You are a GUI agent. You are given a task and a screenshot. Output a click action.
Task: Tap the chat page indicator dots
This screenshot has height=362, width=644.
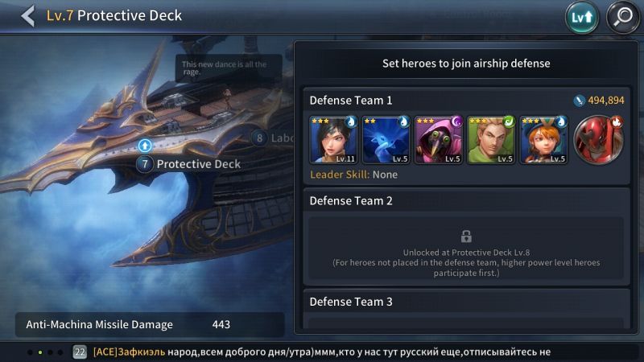[x=45, y=352]
